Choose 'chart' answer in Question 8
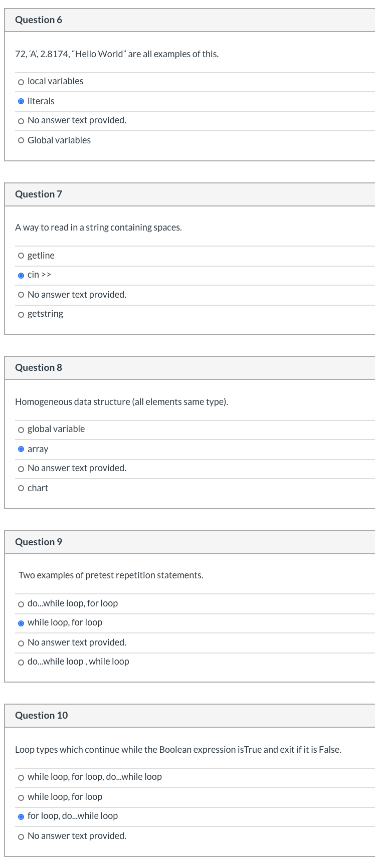This screenshot has height=868, width=375. [21, 489]
